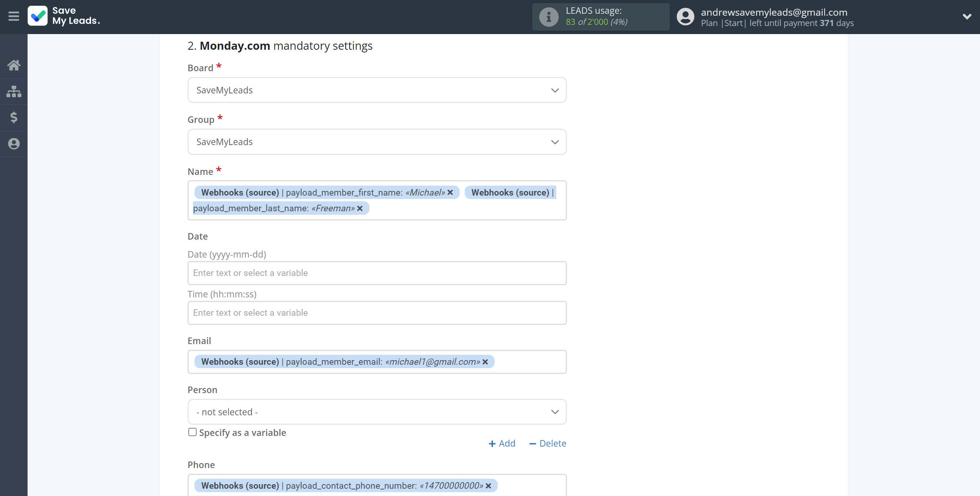Click the phone number tag in Phone
This screenshot has height=496, width=980.
346,486
